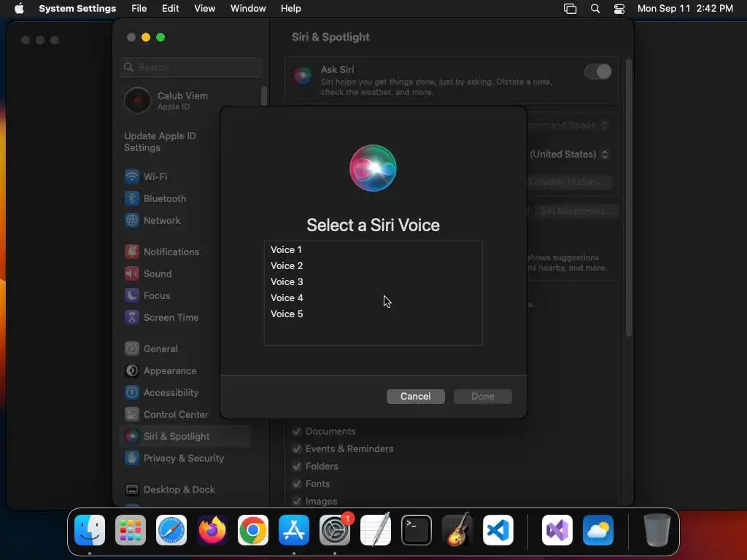Choose Voice 3 from the list
This screenshot has width=747, height=560.
point(373,282)
